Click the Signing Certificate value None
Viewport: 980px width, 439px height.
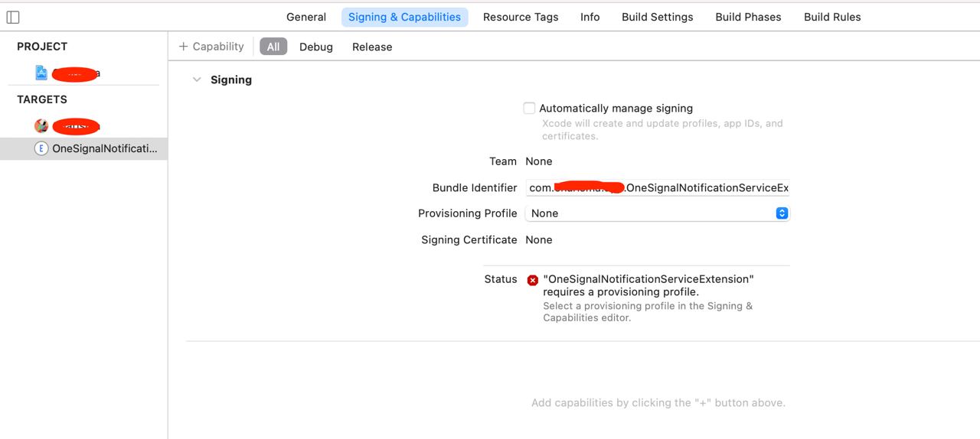point(539,239)
